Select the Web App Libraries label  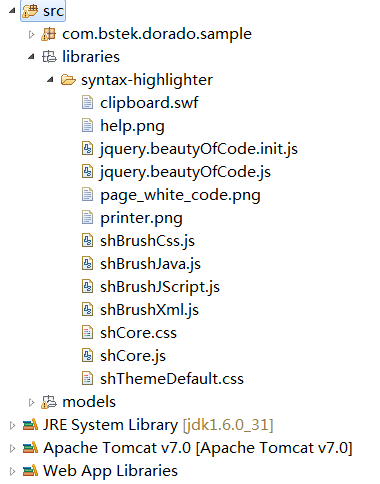(x=110, y=471)
